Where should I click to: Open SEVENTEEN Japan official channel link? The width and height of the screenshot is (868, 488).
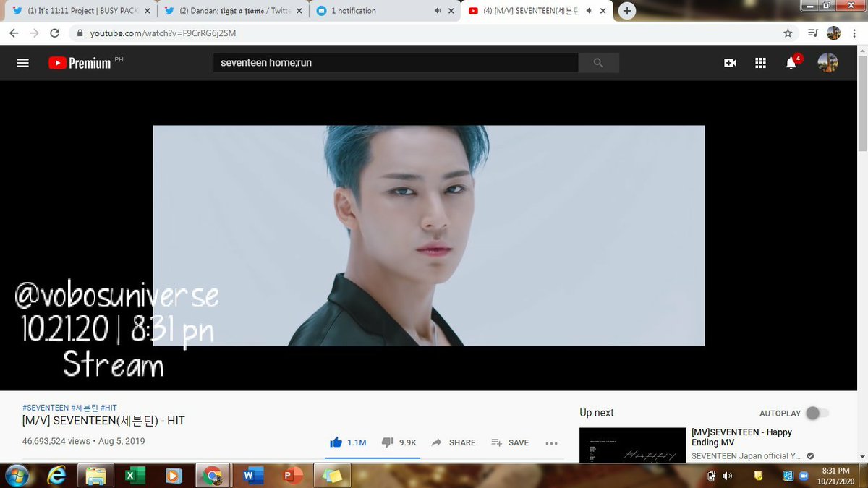click(x=747, y=456)
